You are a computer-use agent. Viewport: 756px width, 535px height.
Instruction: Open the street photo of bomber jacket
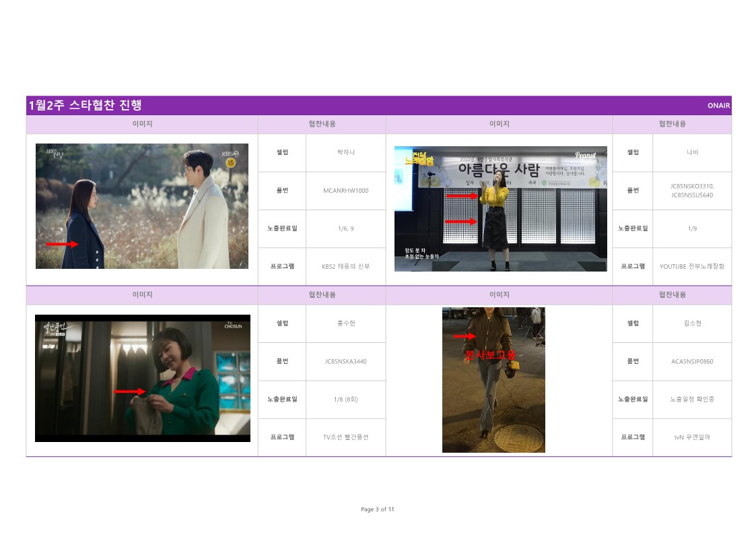point(493,380)
